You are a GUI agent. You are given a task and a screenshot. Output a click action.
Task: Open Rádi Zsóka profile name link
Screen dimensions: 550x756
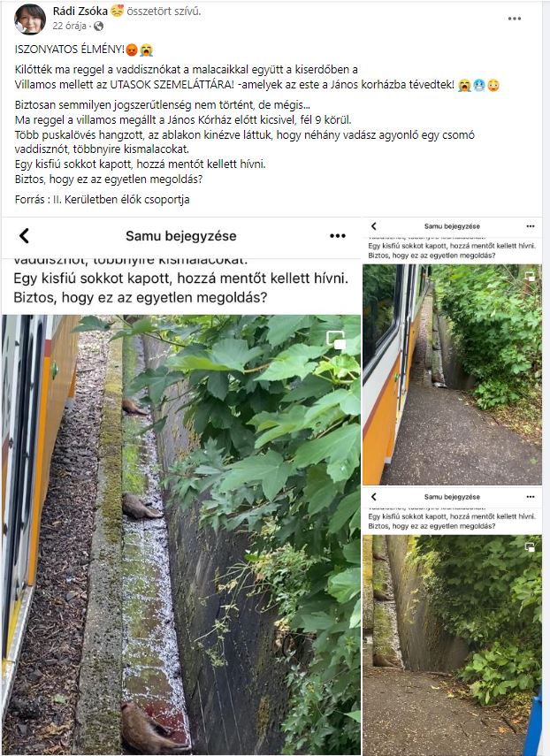(x=80, y=11)
